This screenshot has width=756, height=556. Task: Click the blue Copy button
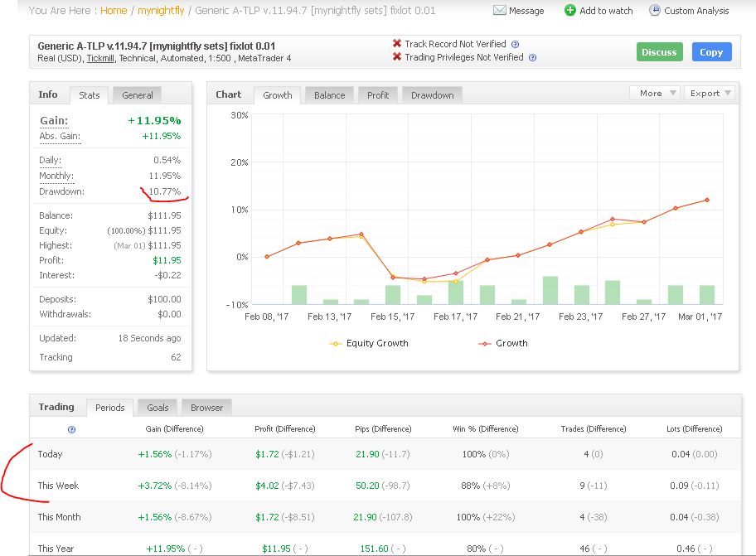tap(711, 52)
